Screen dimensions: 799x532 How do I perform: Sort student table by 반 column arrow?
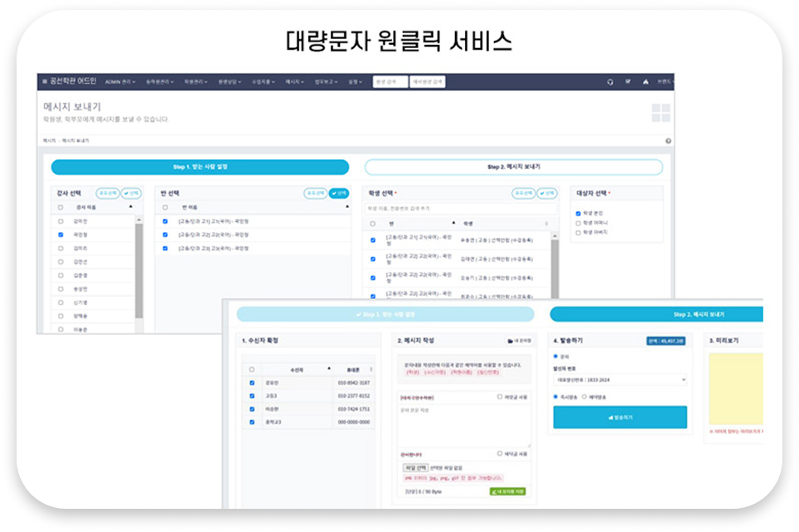point(453,223)
